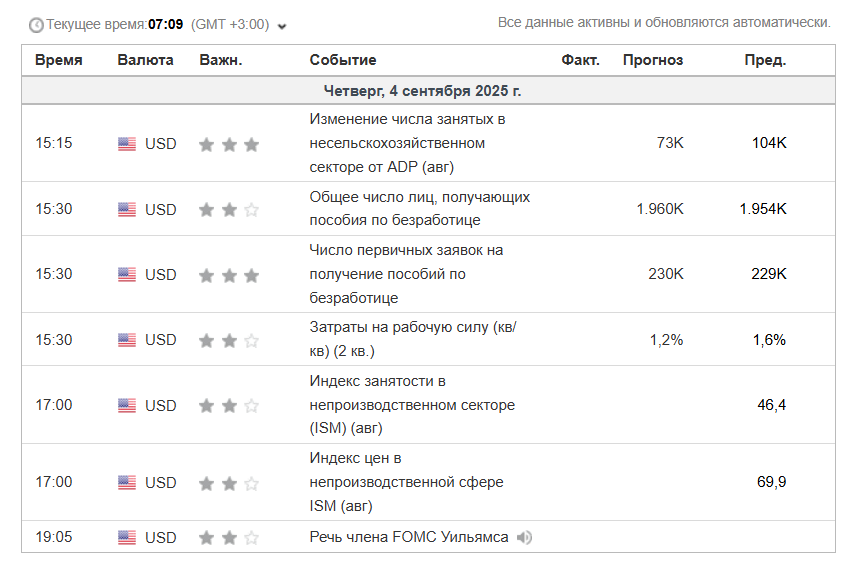857x571 pixels.
Task: Open the GMT +3:00 timezone dropdown arrow
Action: coord(282,26)
